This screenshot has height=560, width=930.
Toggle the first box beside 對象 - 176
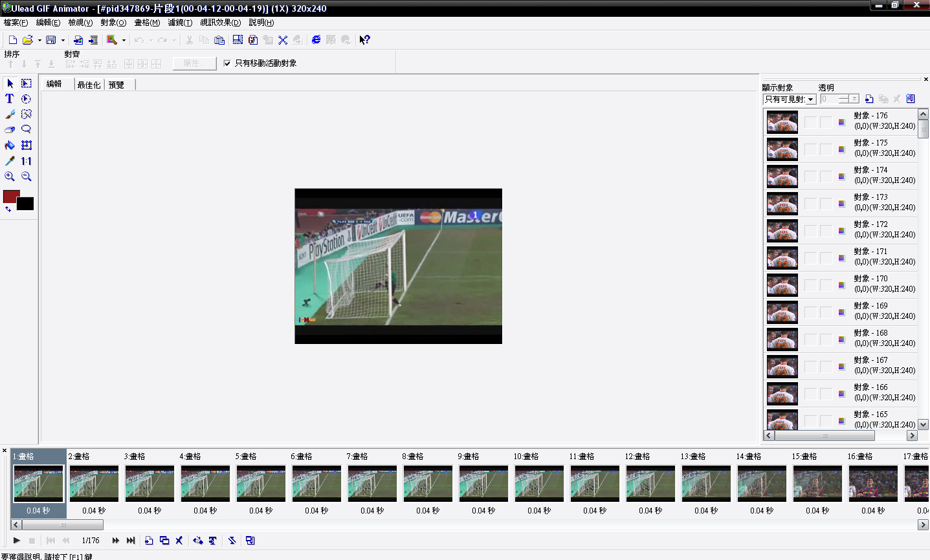[x=810, y=122]
